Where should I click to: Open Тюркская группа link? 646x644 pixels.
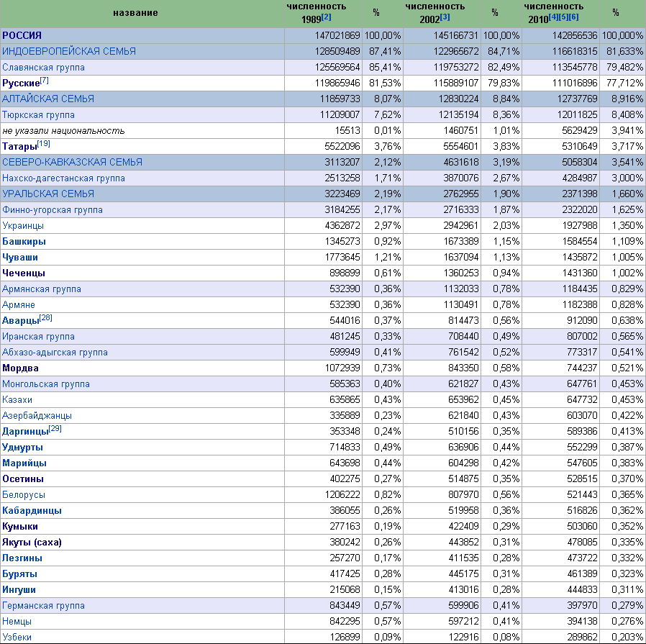(x=38, y=115)
